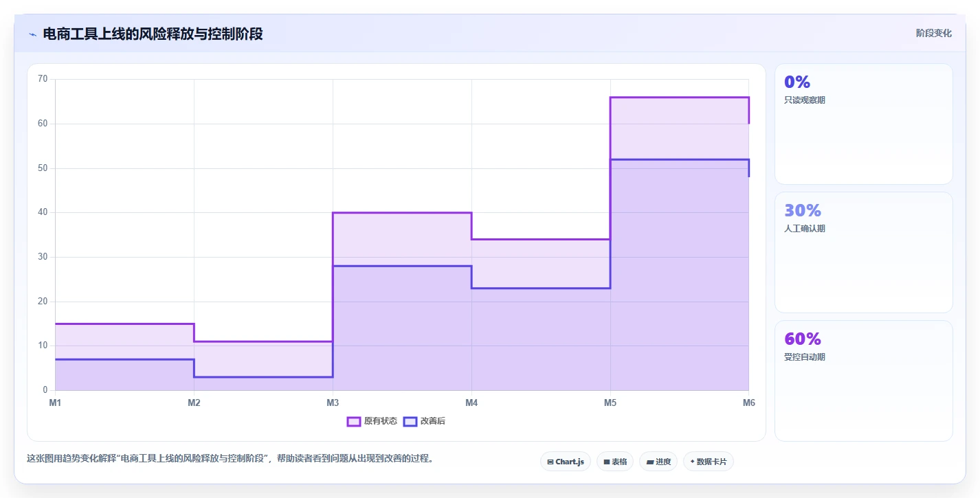Open the 60% 受控自动期 card
Image resolution: width=980 pixels, height=498 pixels.
(864, 381)
